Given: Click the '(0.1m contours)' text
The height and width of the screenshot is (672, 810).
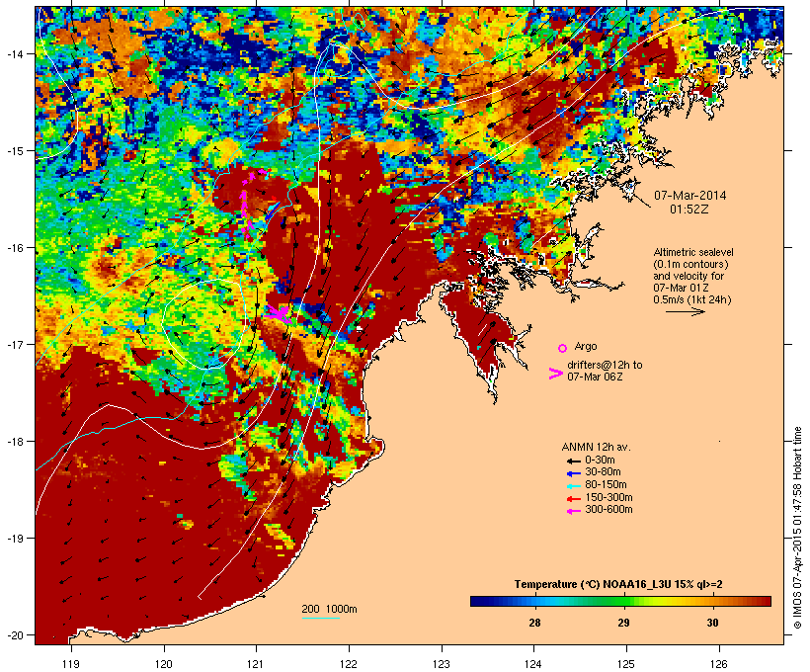Looking at the screenshot, I should [690, 264].
